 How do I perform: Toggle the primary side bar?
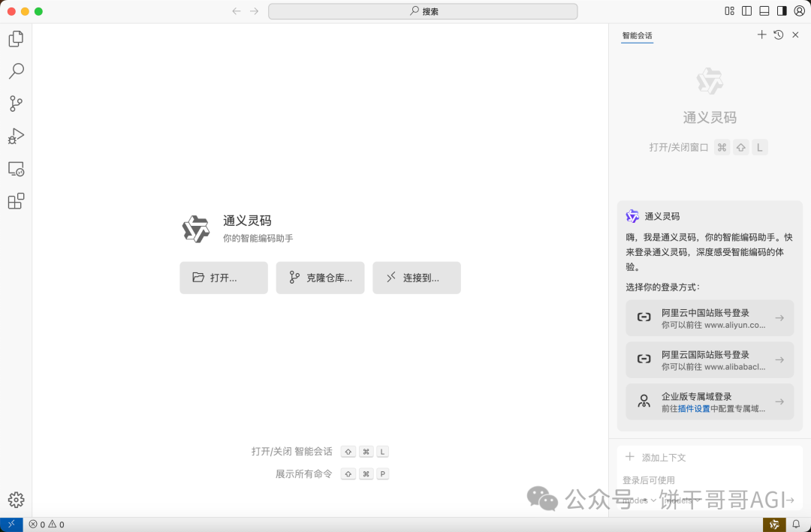click(747, 11)
